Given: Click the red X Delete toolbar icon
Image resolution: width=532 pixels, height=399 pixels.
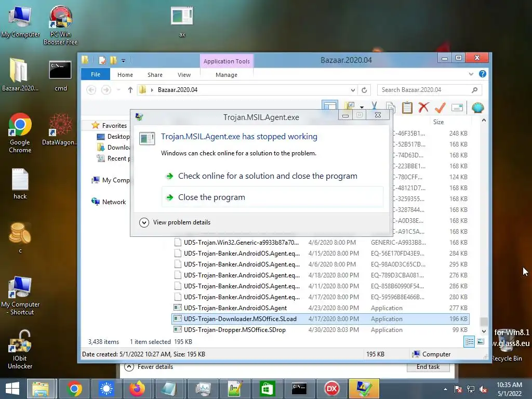Looking at the screenshot, I should 423,108.
